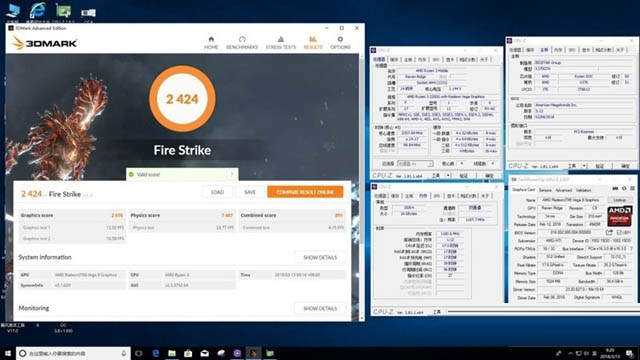The image size is (640, 360).
Task: Click the SAVE result button
Action: tap(250, 192)
